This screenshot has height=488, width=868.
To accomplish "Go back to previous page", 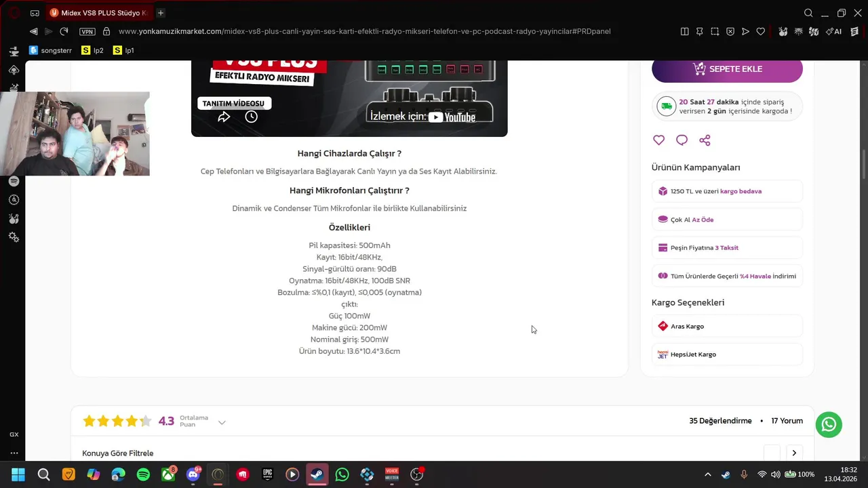I will [33, 31].
